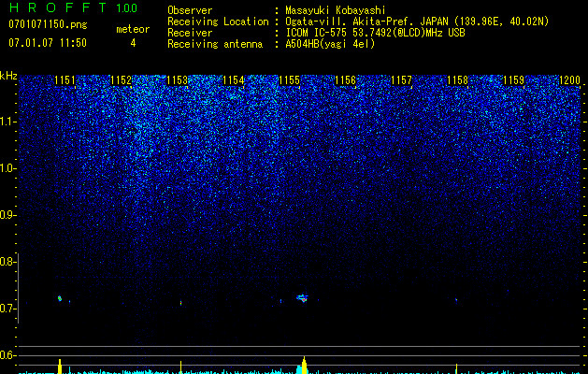
Task: Click the 1157 time marker
Action: pos(401,80)
